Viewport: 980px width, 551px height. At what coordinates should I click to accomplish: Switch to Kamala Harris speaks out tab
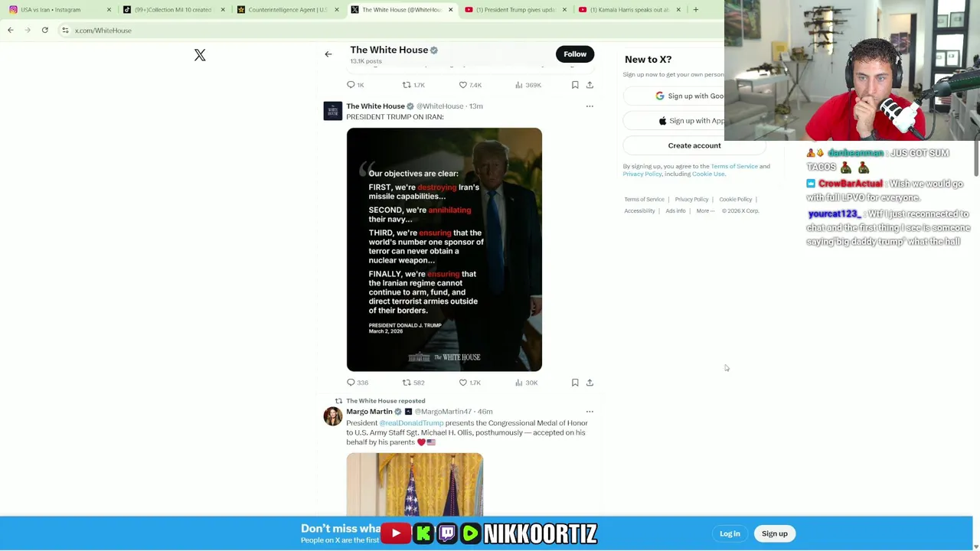click(628, 10)
